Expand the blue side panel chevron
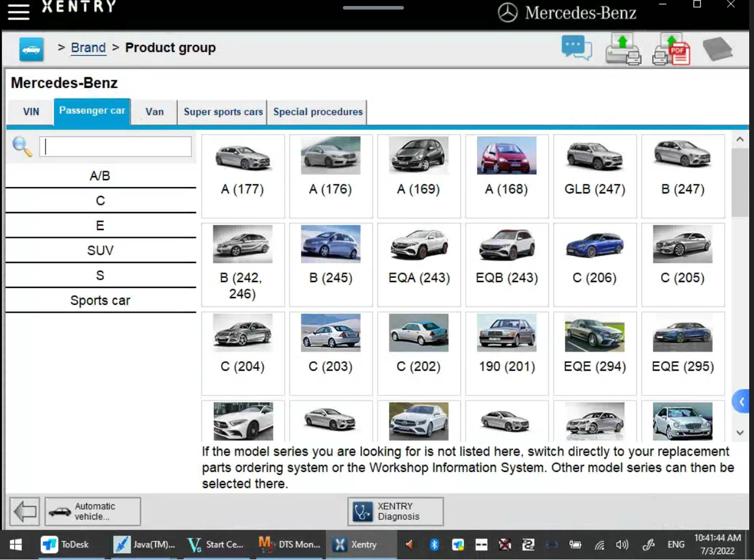Screen dimensions: 754x560 (742, 401)
